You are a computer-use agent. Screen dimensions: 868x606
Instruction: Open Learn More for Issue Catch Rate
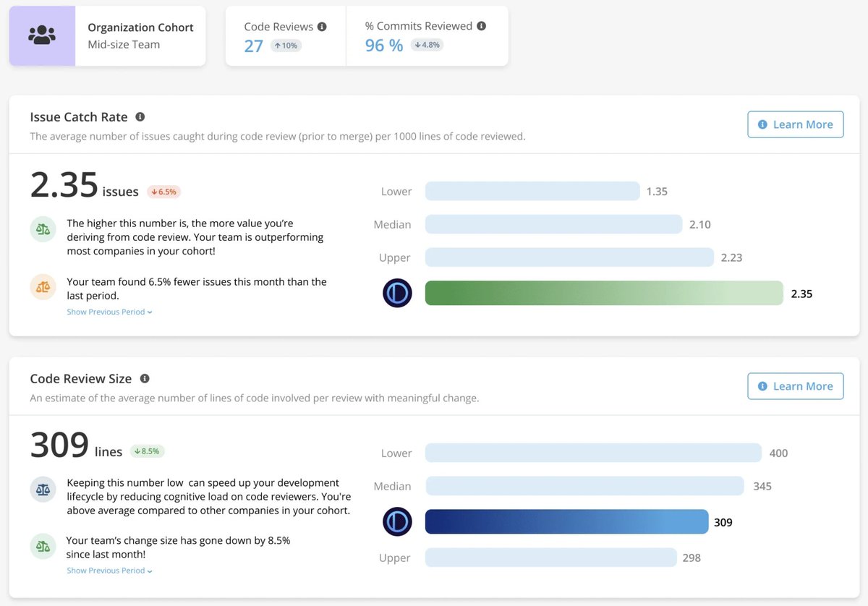pyautogui.click(x=796, y=124)
